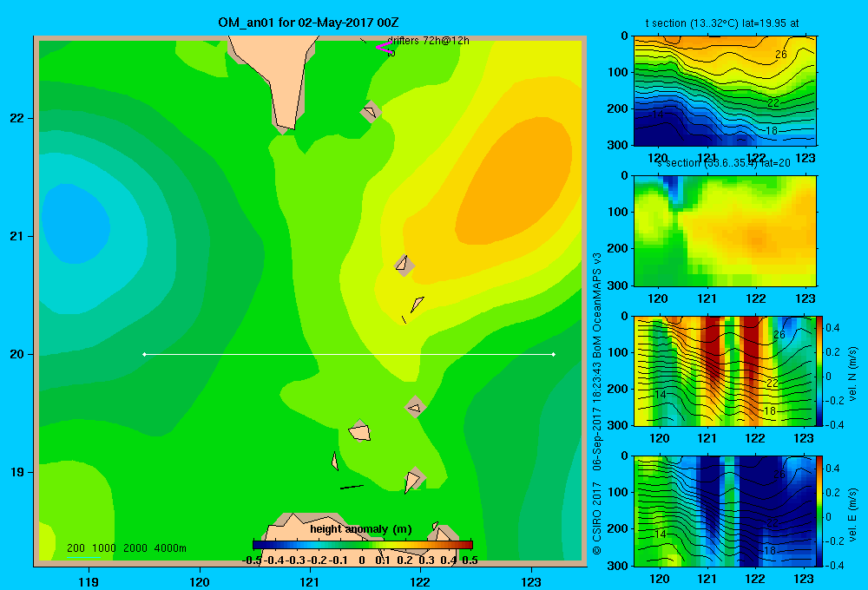868x590 pixels.
Task: Click the vel. E panel color bar
Action: click(x=820, y=511)
